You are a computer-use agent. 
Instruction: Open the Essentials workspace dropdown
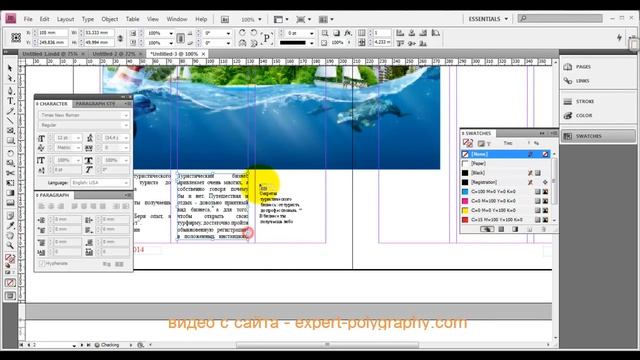pos(488,19)
